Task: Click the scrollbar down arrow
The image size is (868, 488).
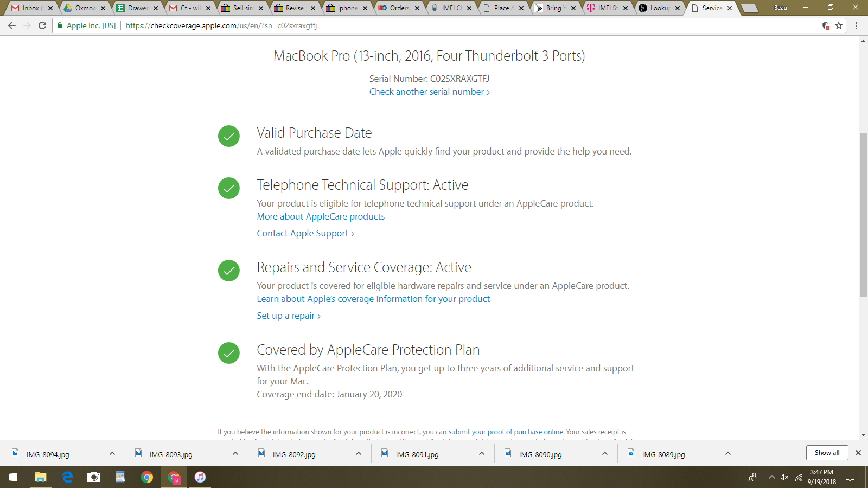Action: point(863,435)
